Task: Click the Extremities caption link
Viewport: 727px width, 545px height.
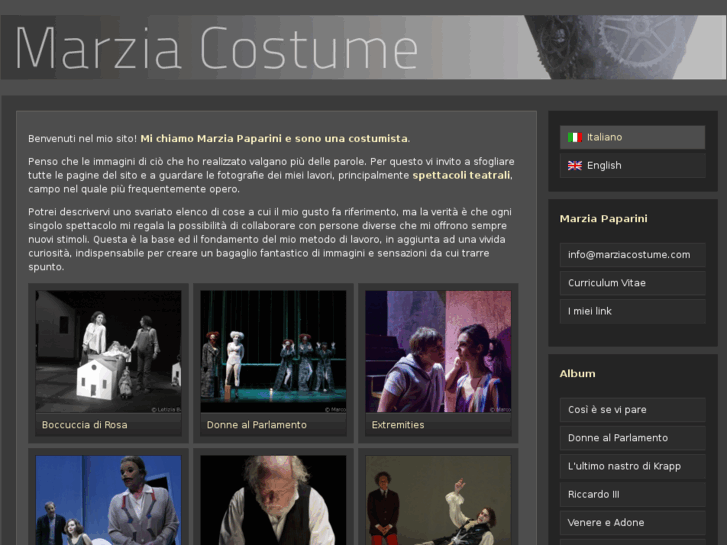Action: pos(398,425)
